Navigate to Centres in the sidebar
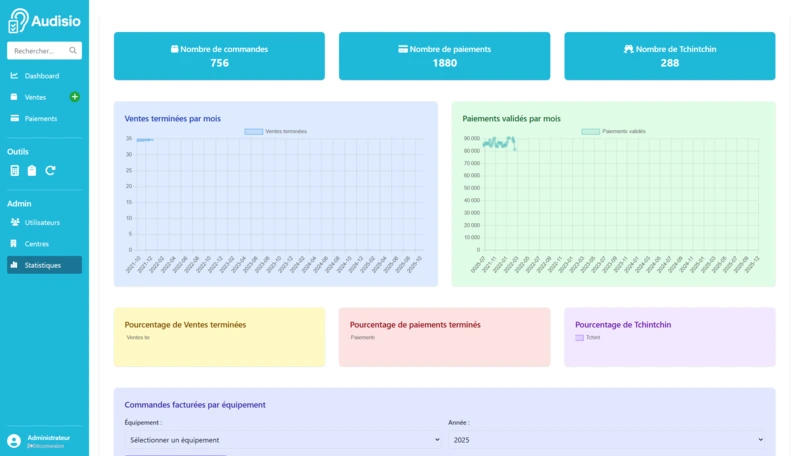The height and width of the screenshot is (456, 800). (x=36, y=244)
